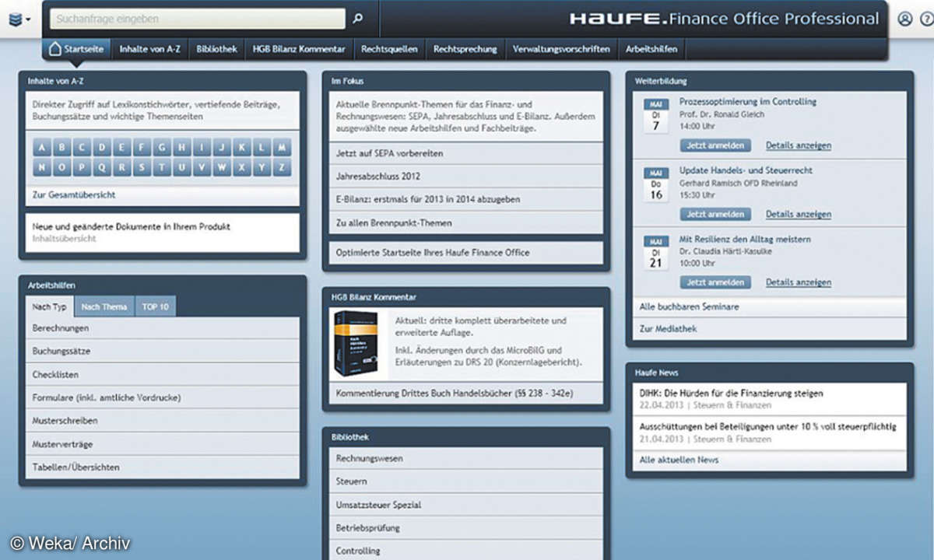Screen dimensions: 934x560
Task: Click the Startseite home icon
Action: click(54, 49)
